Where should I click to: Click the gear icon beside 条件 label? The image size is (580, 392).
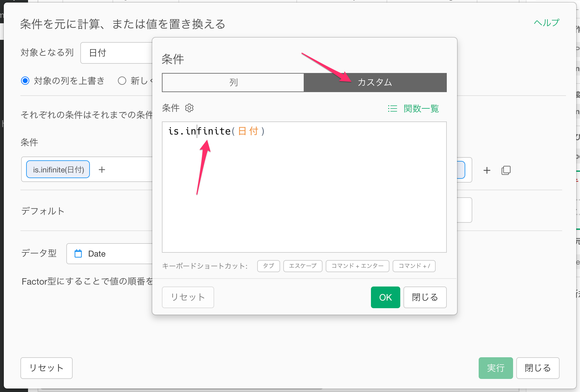point(189,108)
